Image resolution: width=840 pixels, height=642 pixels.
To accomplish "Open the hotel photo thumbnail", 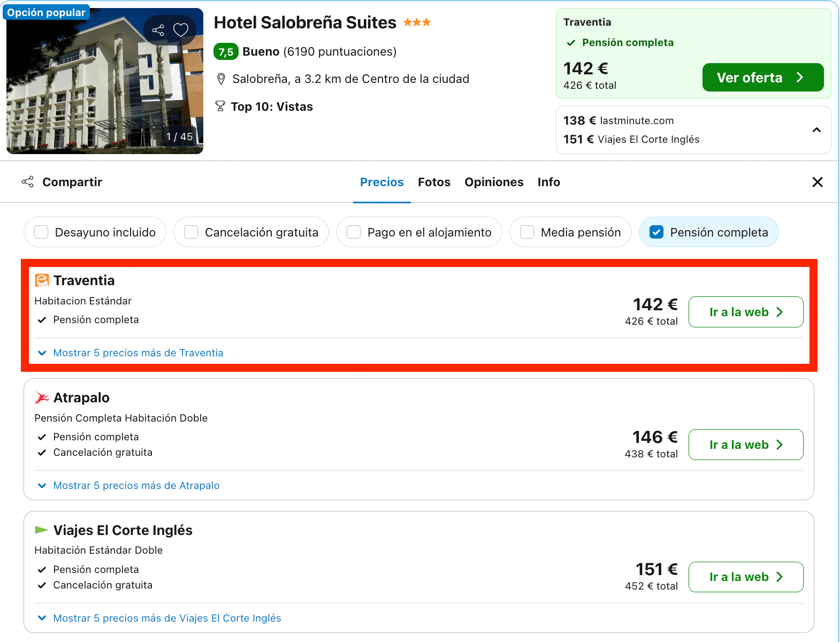I will pyautogui.click(x=105, y=81).
